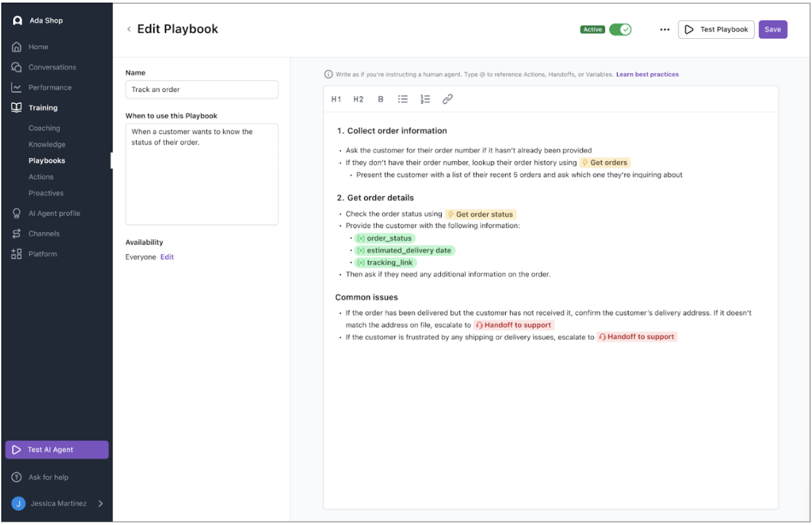Click the Ada Shop logo icon
The height and width of the screenshot is (525, 812).
coord(18,21)
